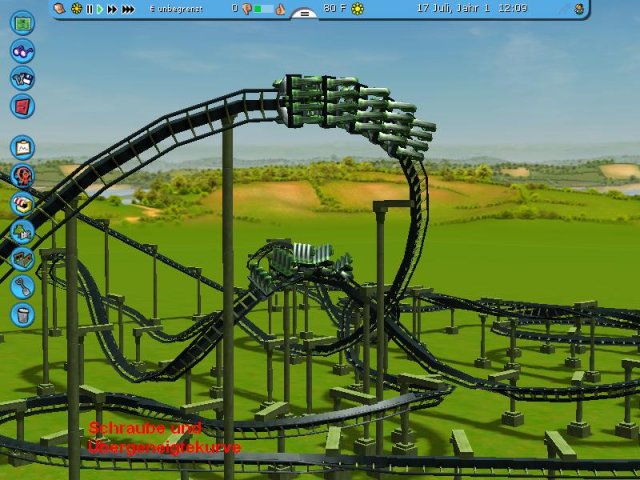Set game speed to fast forward
This screenshot has width=640, height=480.
click(112, 9)
